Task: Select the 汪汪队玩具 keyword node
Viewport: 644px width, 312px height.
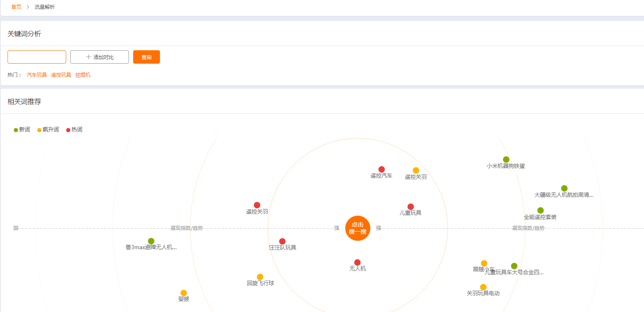Action: (x=283, y=241)
